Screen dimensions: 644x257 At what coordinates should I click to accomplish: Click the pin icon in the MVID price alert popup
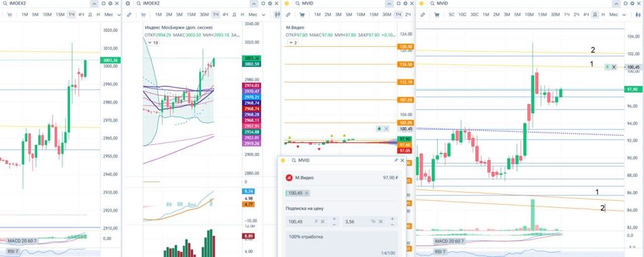pyautogui.click(x=396, y=161)
